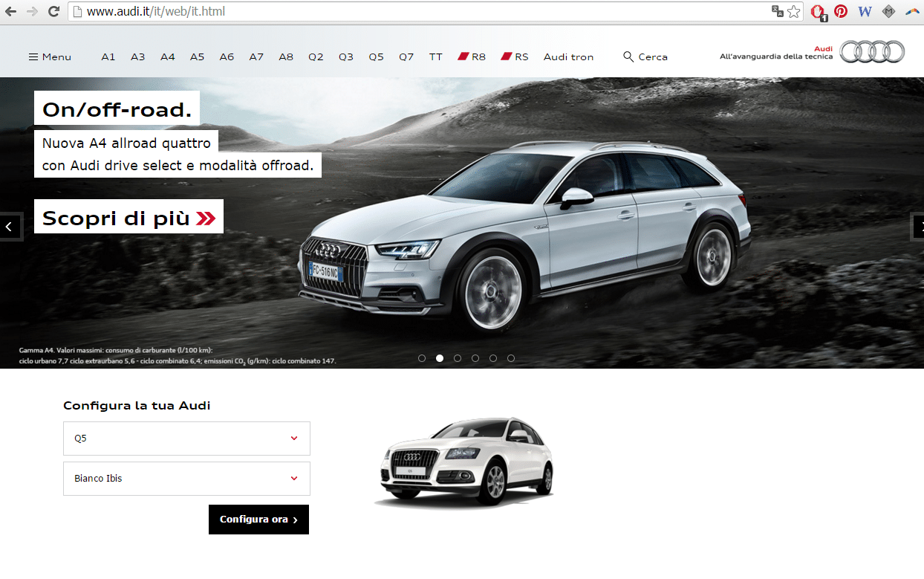Click the Gamma A4 consumption footnote text

178,355
